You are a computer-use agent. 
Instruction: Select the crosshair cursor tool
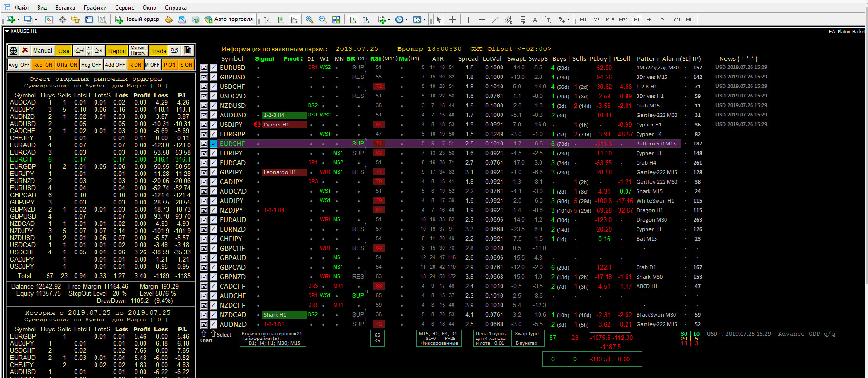tap(452, 19)
